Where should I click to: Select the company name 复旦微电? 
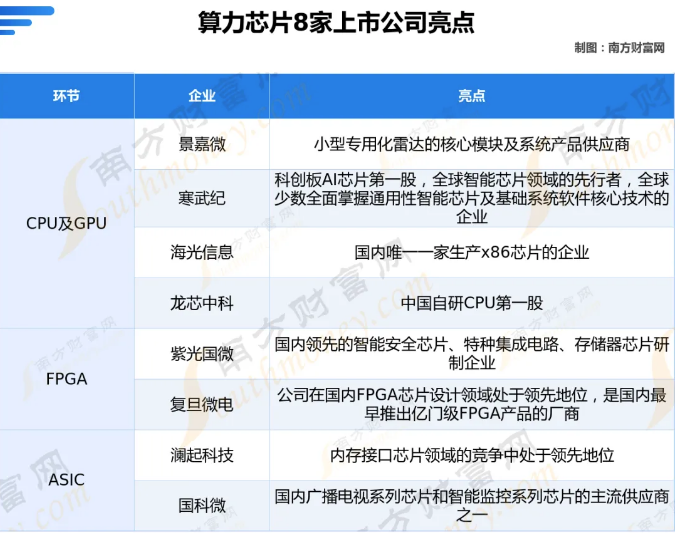coord(202,404)
